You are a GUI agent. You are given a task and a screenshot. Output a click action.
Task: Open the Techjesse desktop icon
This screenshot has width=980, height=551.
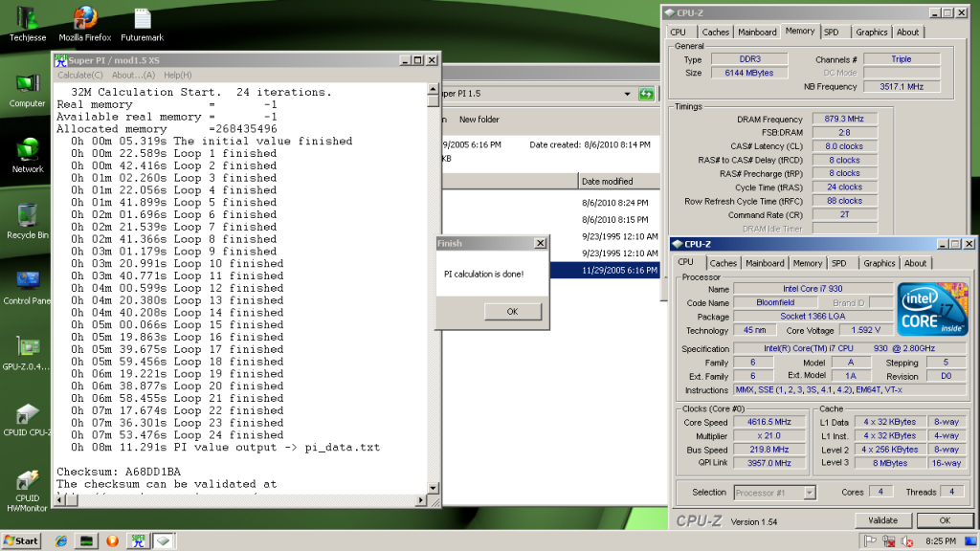coord(28,24)
